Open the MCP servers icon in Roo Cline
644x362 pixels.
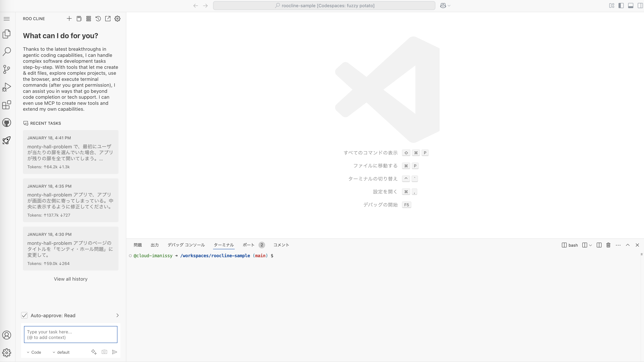click(88, 18)
